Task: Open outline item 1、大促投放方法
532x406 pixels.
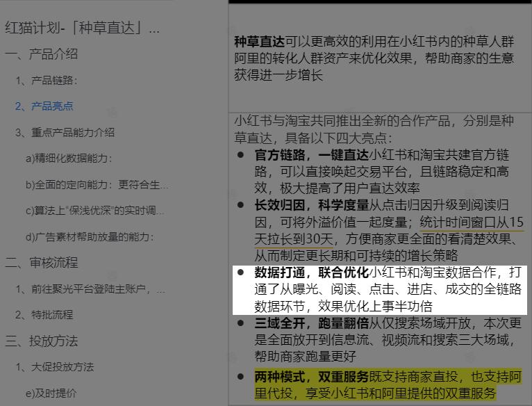Action: coord(54,367)
